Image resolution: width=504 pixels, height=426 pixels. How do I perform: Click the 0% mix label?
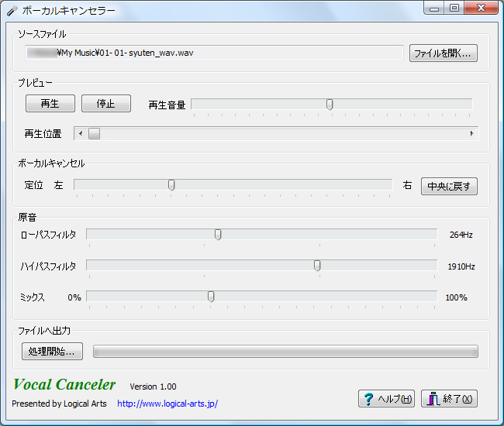click(74, 297)
